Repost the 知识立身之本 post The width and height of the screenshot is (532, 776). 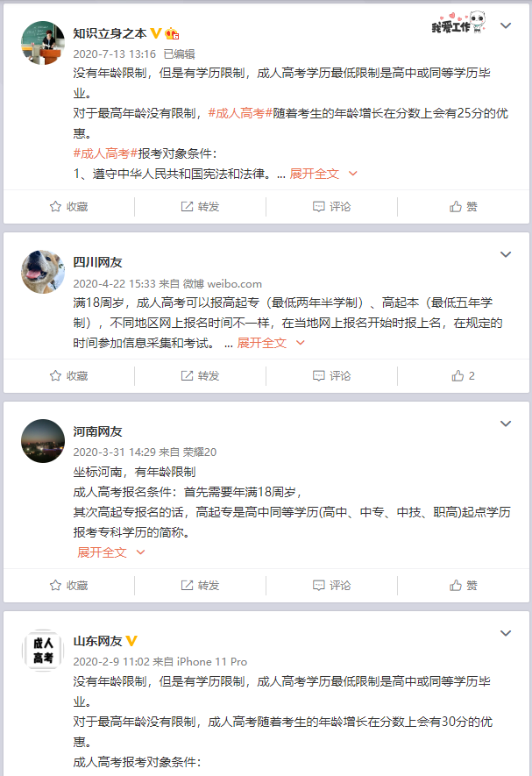click(187, 207)
